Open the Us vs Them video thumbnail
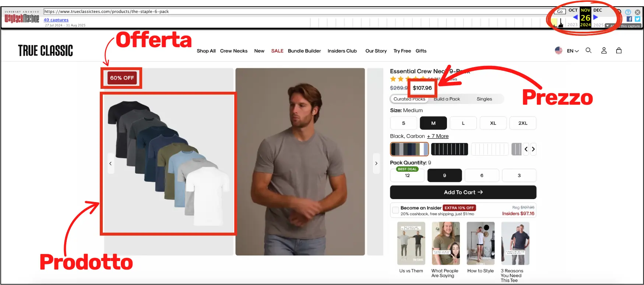 (x=411, y=243)
